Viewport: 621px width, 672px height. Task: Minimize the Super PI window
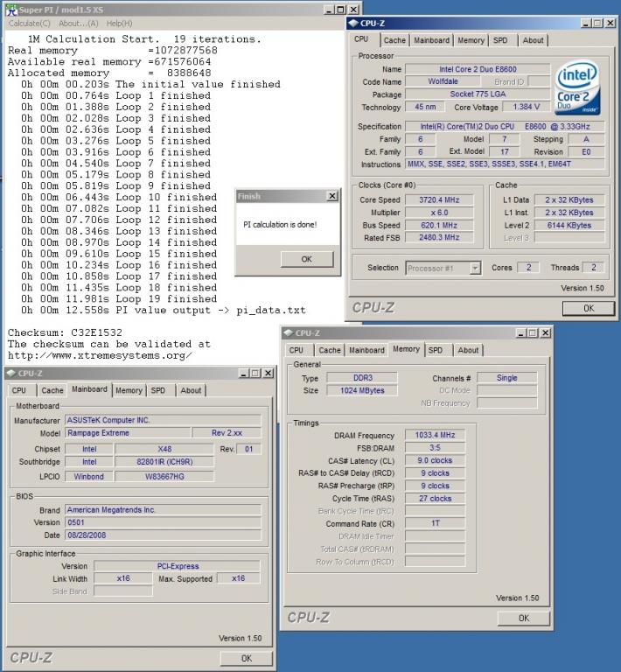click(x=330, y=10)
